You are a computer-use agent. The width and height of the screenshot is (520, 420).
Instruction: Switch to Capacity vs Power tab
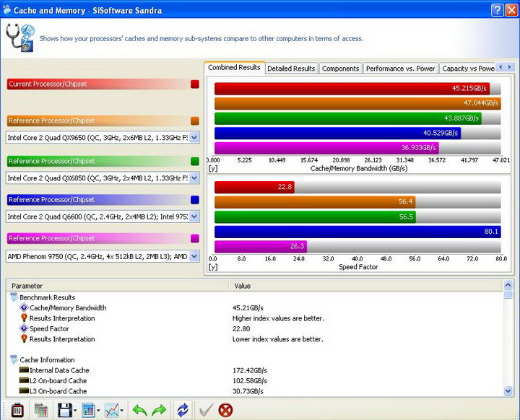(x=467, y=69)
